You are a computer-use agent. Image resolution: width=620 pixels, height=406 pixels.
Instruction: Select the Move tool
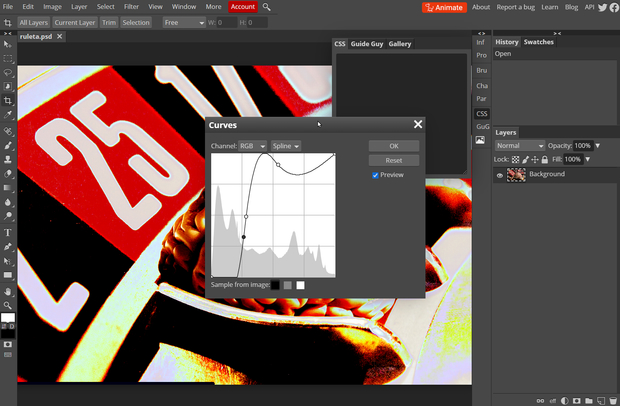click(8, 44)
